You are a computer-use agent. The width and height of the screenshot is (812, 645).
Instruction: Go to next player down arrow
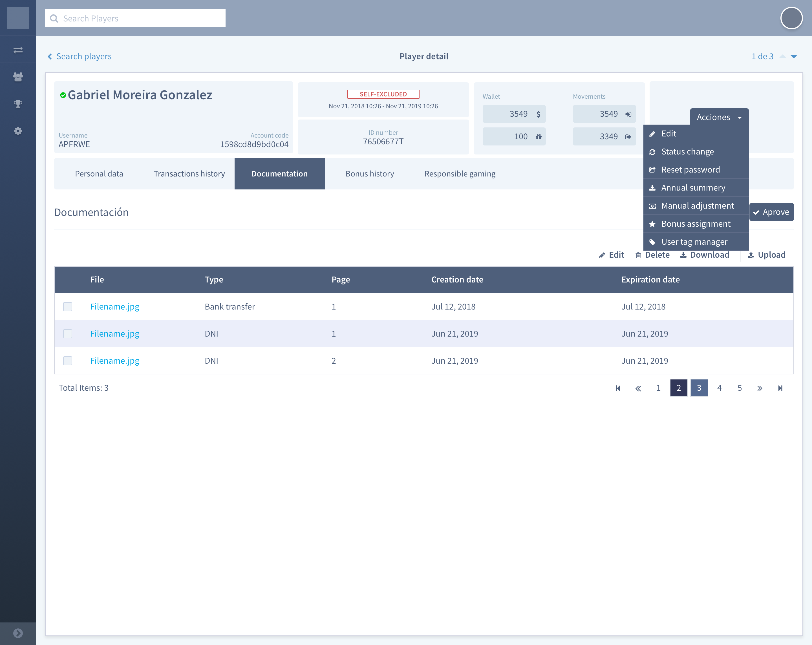tap(794, 56)
